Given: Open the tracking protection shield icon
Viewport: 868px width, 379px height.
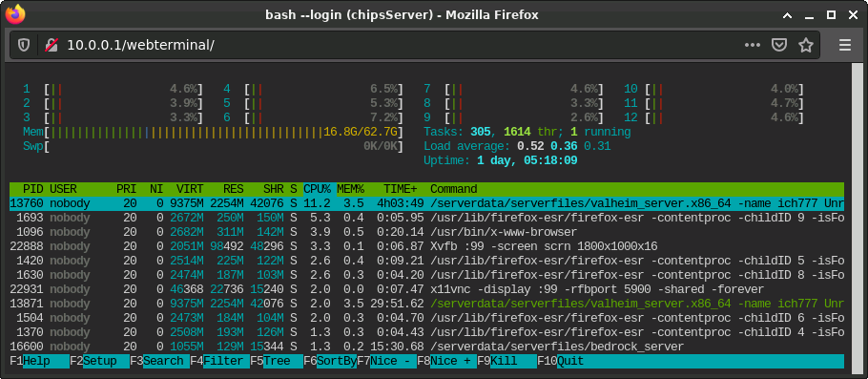Looking at the screenshot, I should point(24,45).
